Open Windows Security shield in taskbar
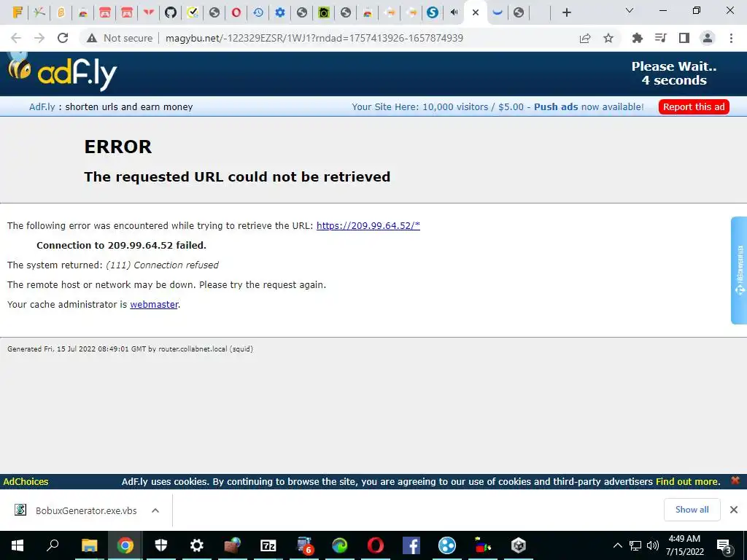The image size is (747, 560). (161, 545)
